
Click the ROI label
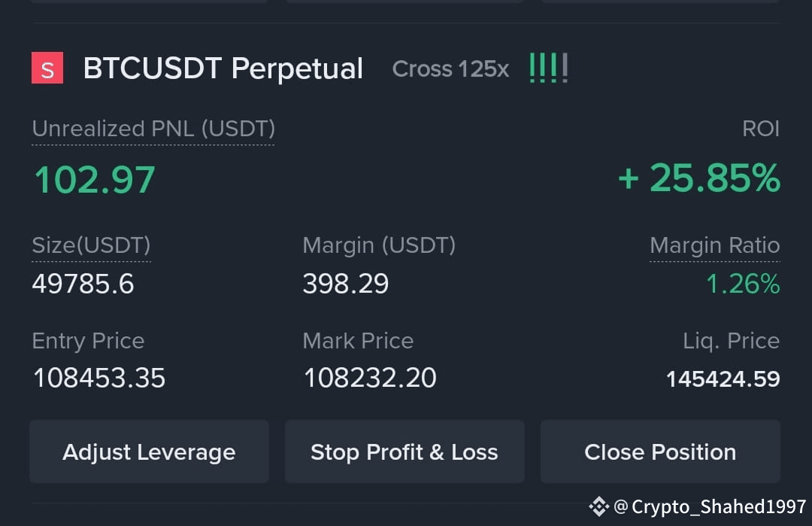(761, 129)
